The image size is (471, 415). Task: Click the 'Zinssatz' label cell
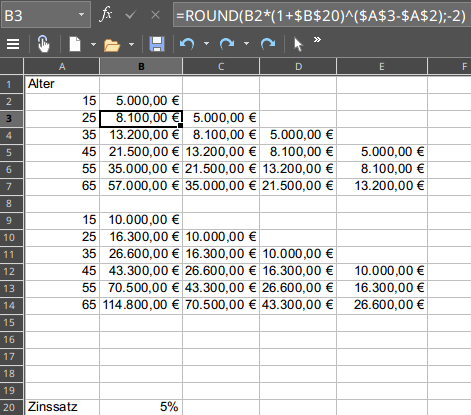pyautogui.click(x=62, y=407)
